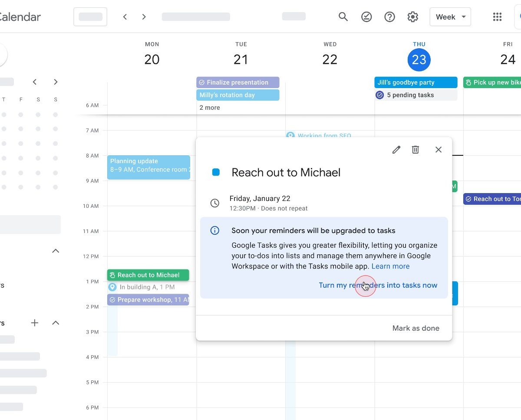
Task: Click 'Turn my reminders into tasks now'
Action: 378,285
